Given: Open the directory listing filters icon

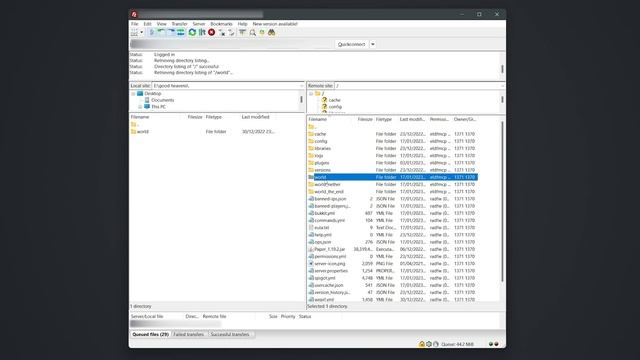Looking at the screenshot, I should coord(242,33).
